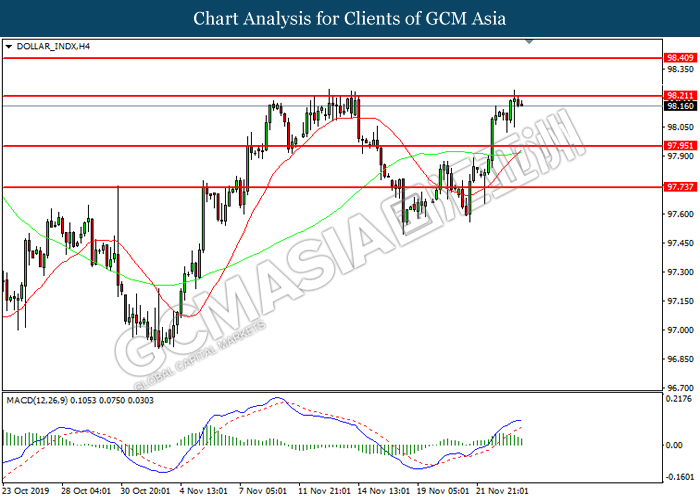Select the 97.951 price level label

[x=680, y=146]
